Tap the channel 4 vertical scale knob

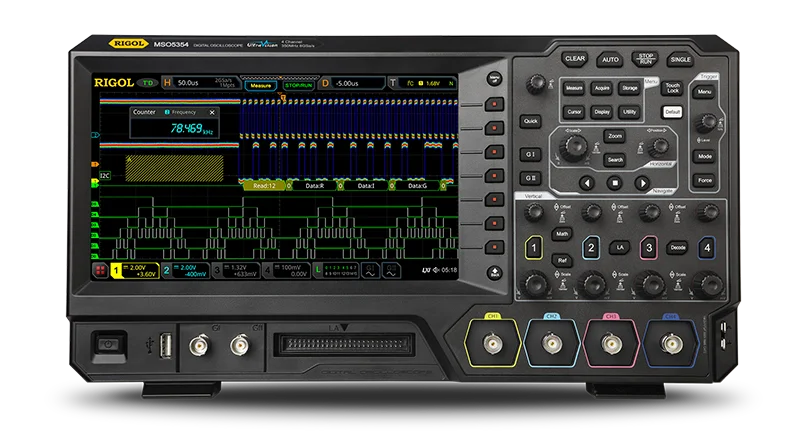click(x=710, y=285)
